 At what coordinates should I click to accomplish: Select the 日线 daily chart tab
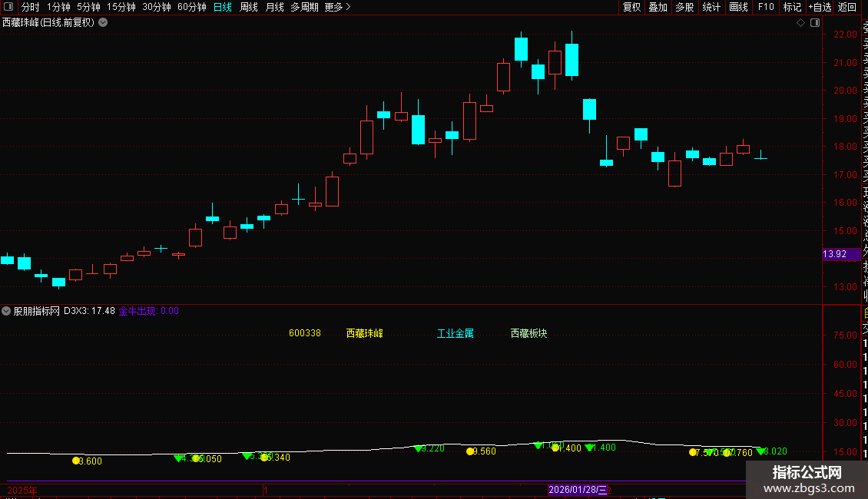click(x=223, y=7)
